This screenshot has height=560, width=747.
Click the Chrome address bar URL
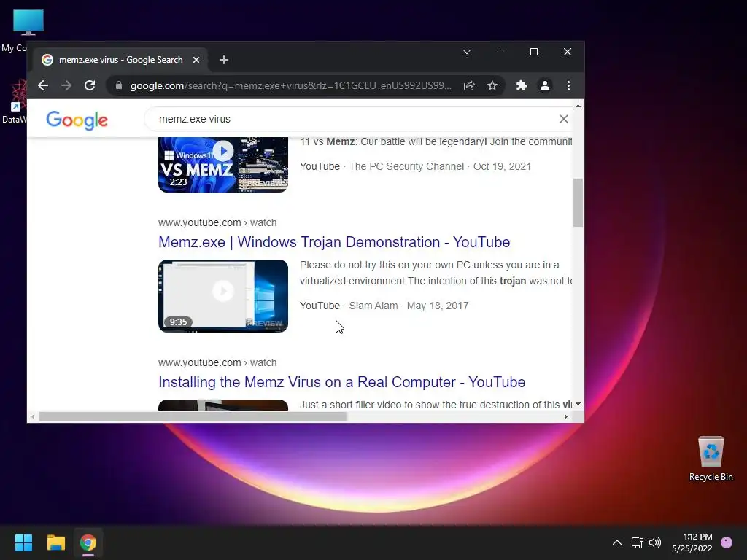(290, 86)
